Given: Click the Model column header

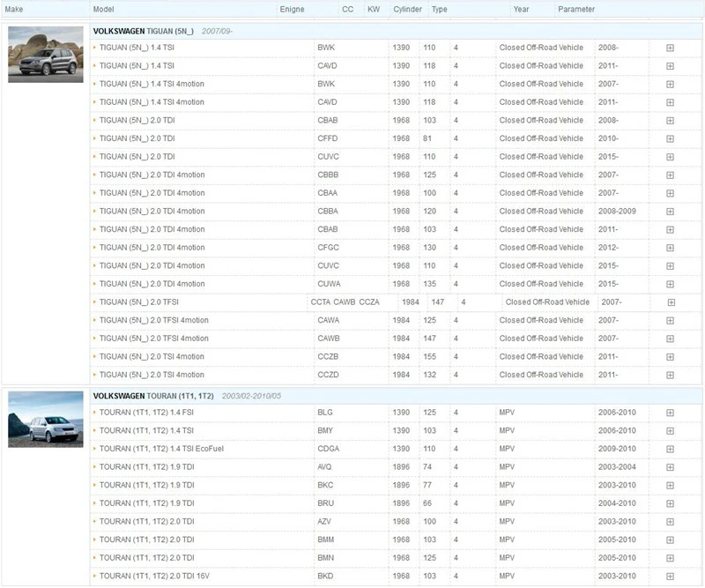Looking at the screenshot, I should click(103, 9).
